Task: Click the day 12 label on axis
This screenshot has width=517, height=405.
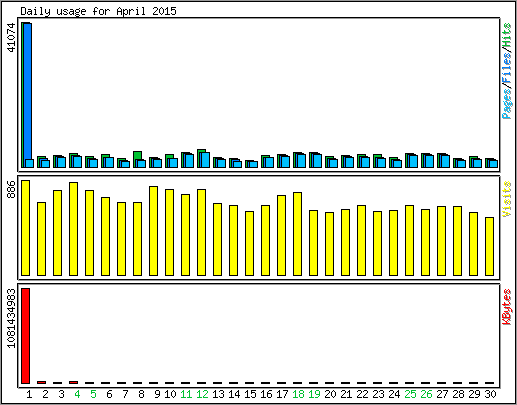Action: coord(202,394)
